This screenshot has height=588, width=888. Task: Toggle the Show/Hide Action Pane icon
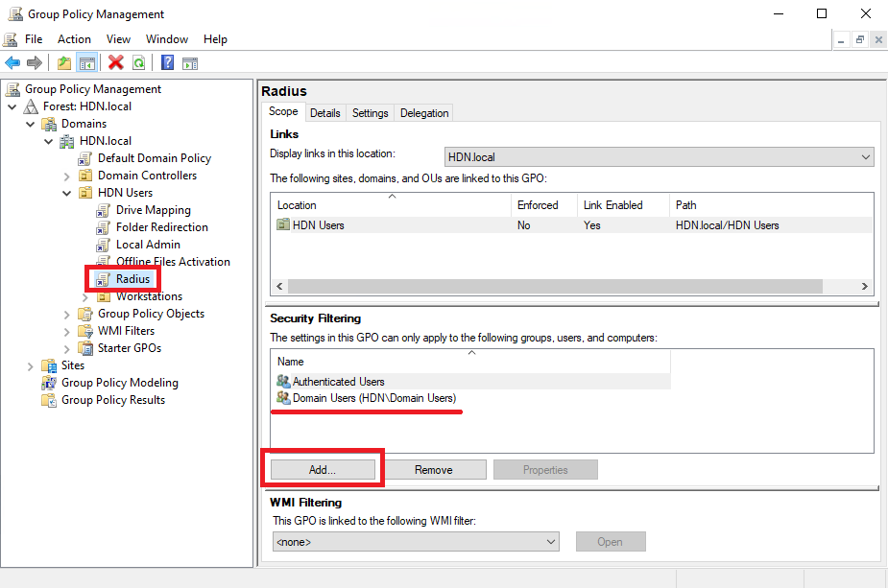click(190, 63)
